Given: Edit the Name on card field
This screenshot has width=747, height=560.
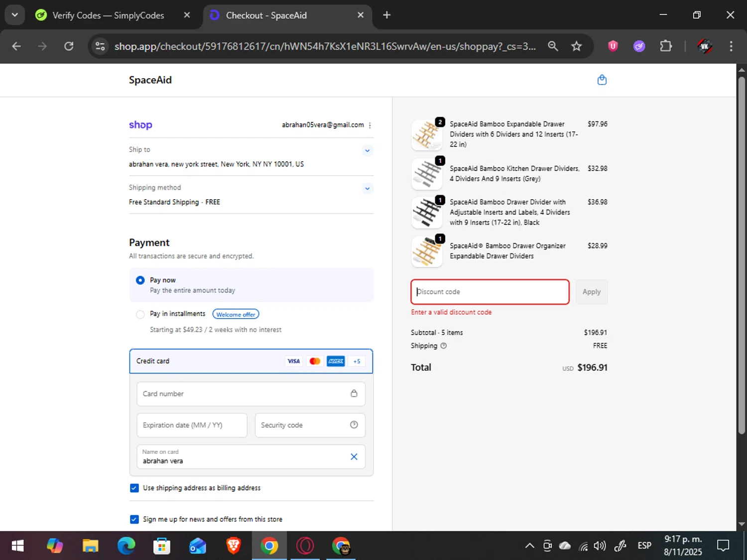Looking at the screenshot, I should (x=251, y=456).
